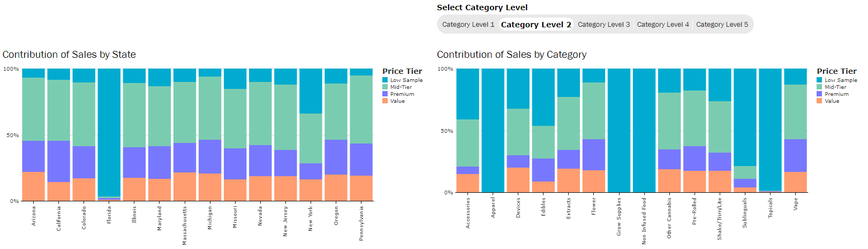
Task: Select the Apparel category bar
Action: (493, 130)
